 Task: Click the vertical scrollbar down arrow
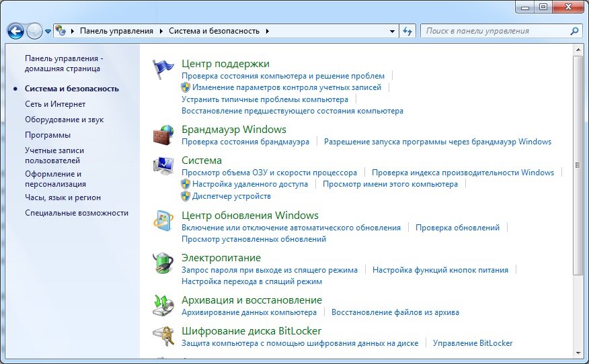(578, 353)
